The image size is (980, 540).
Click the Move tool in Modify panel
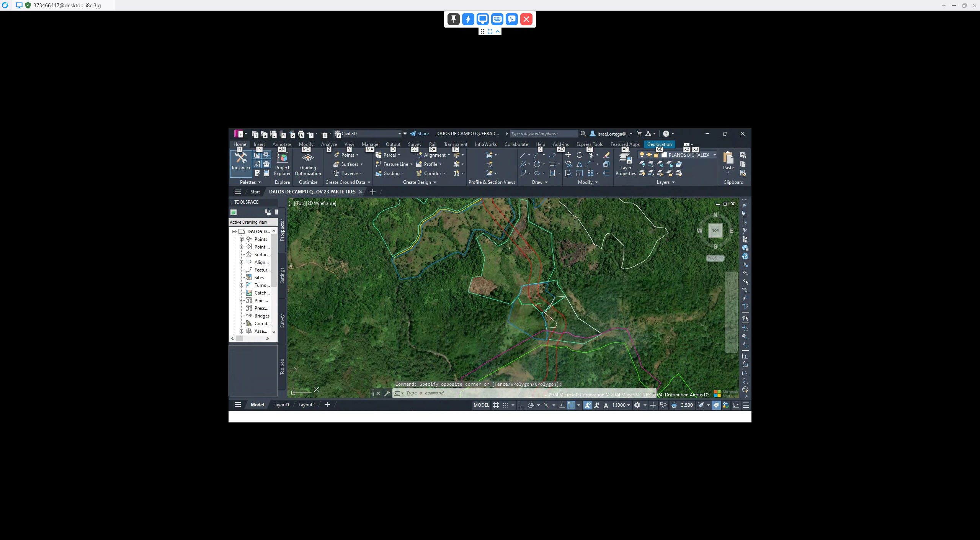coord(568,155)
